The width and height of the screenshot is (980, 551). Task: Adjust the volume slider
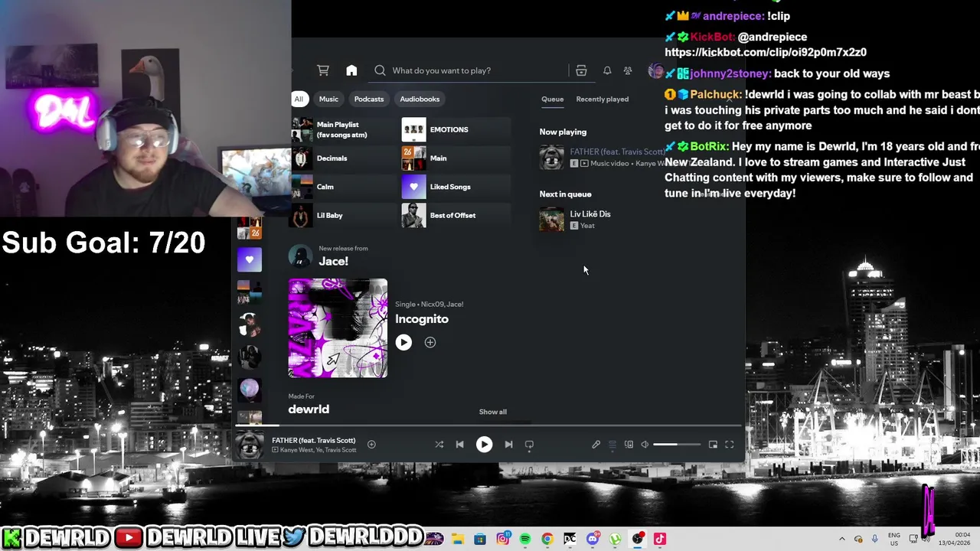(677, 444)
